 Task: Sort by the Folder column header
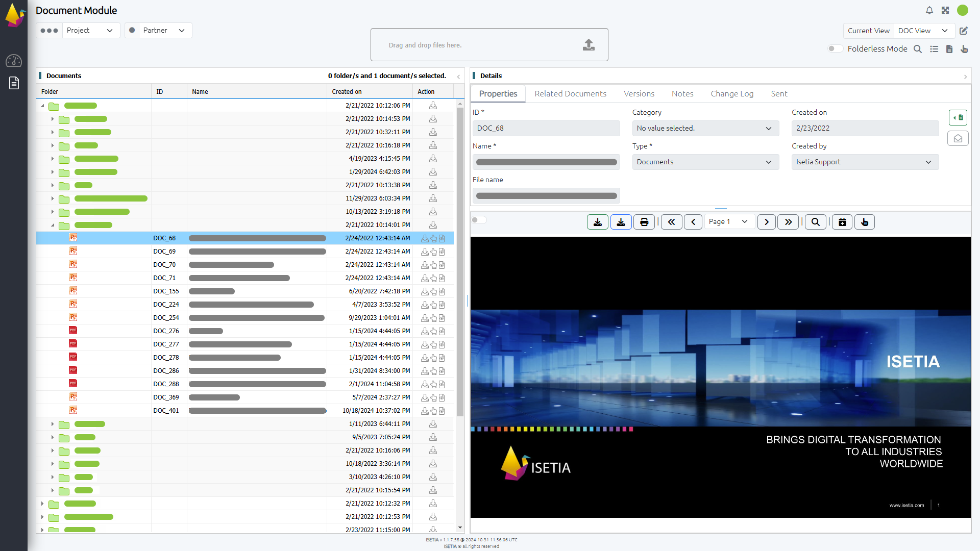(94, 92)
